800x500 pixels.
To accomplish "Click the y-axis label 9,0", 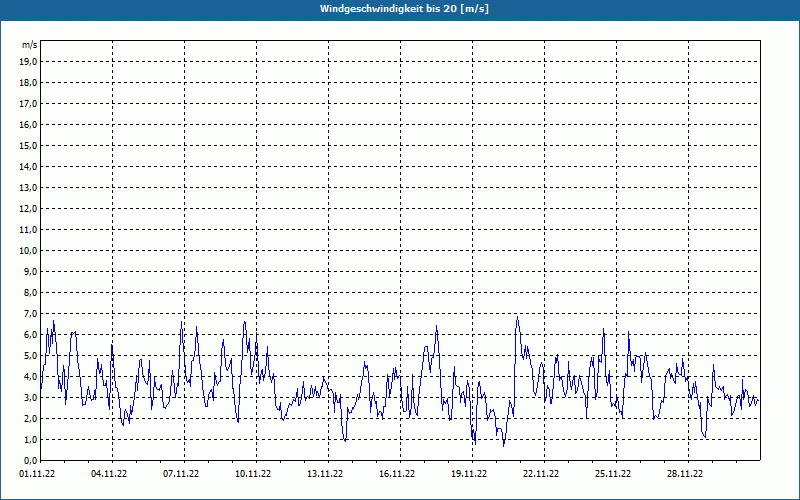I will pyautogui.click(x=30, y=271).
